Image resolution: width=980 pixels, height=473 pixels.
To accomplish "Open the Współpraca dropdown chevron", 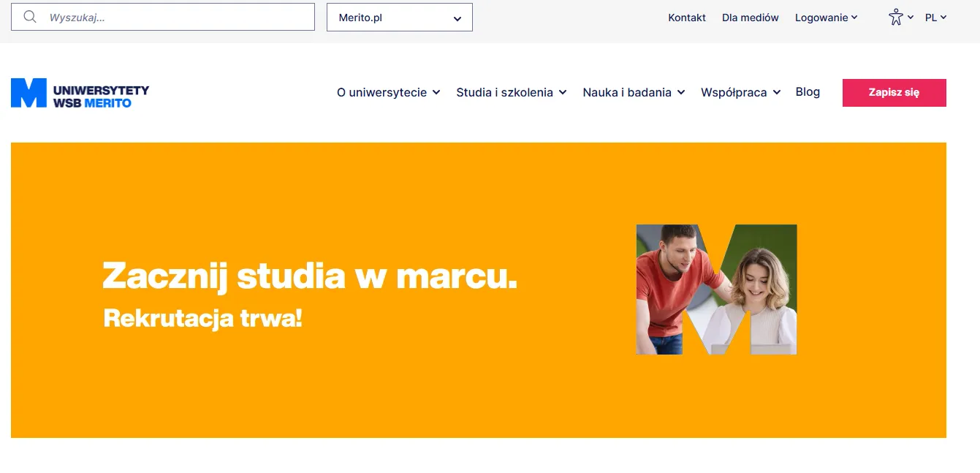I will [776, 93].
